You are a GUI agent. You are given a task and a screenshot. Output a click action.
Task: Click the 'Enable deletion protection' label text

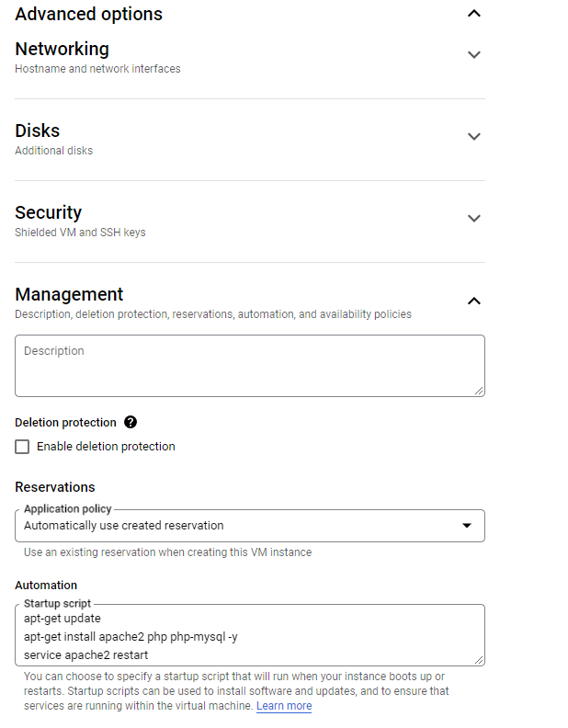106,447
